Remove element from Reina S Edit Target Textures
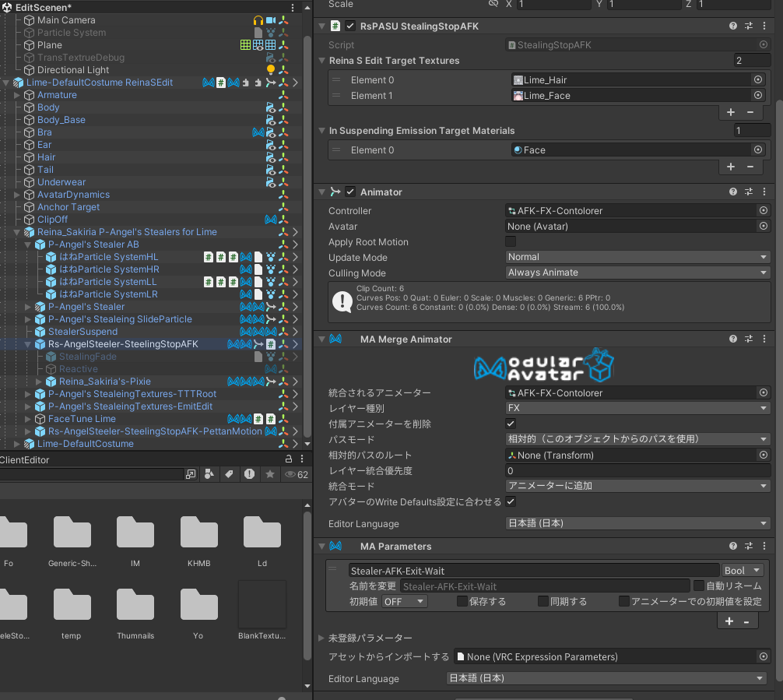This screenshot has width=783, height=700. click(750, 112)
